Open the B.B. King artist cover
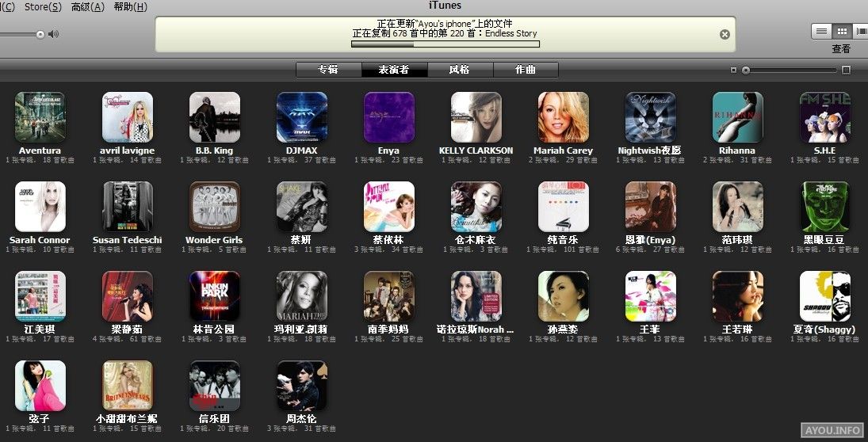Screen dimensions: 868x442 [214, 117]
